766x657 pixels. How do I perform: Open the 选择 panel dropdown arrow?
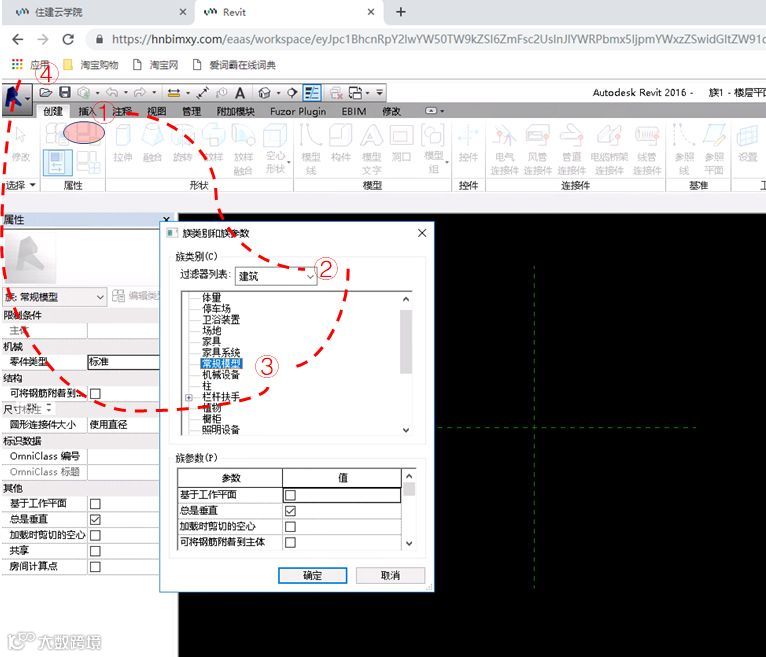click(33, 185)
